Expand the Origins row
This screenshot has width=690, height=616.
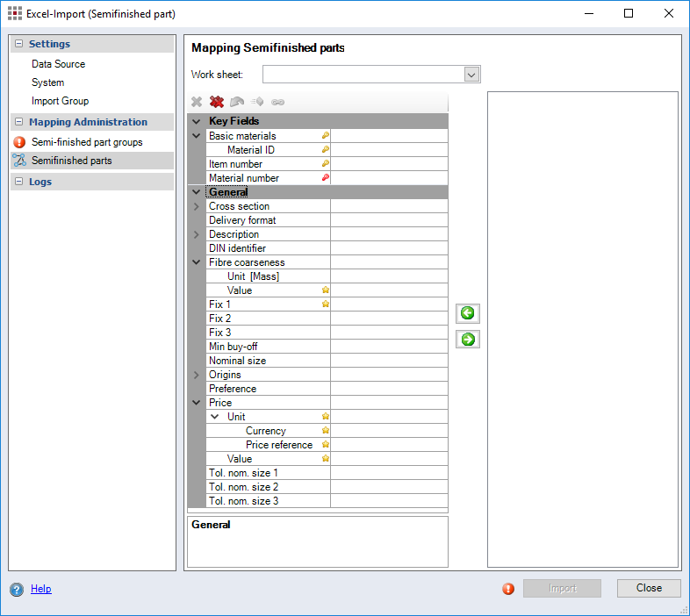pyautogui.click(x=197, y=375)
